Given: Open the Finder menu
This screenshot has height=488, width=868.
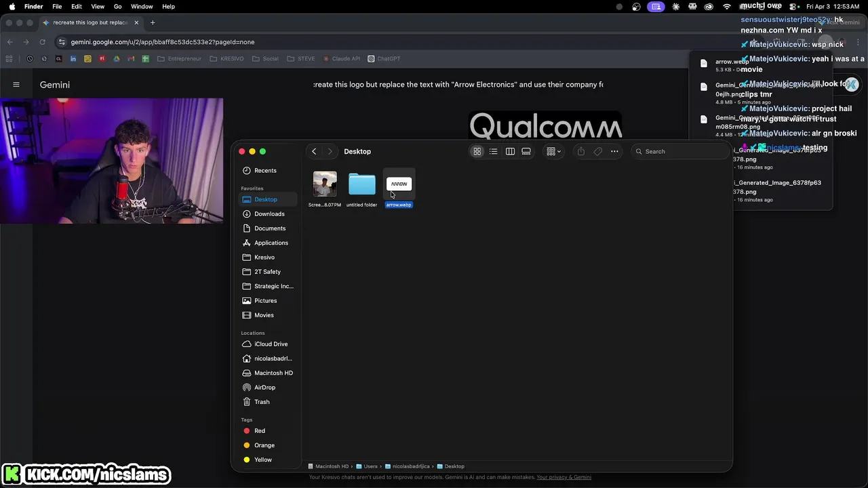Looking at the screenshot, I should [x=33, y=6].
